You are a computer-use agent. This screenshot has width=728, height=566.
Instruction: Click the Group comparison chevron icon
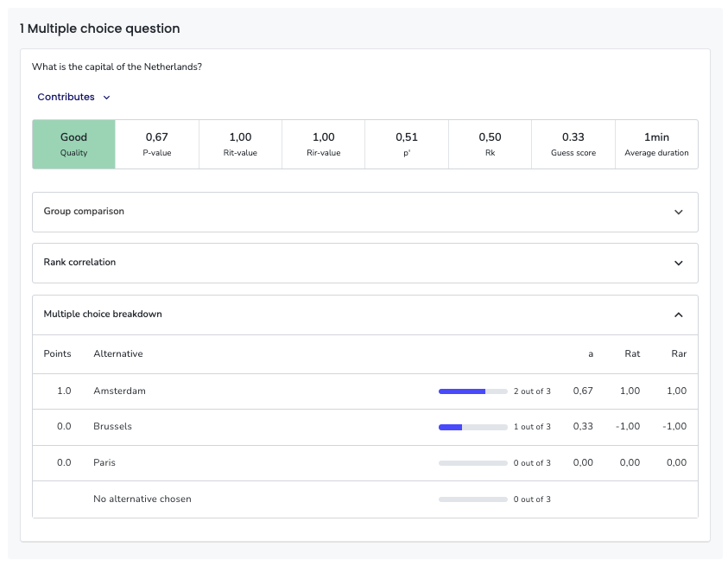pos(678,212)
